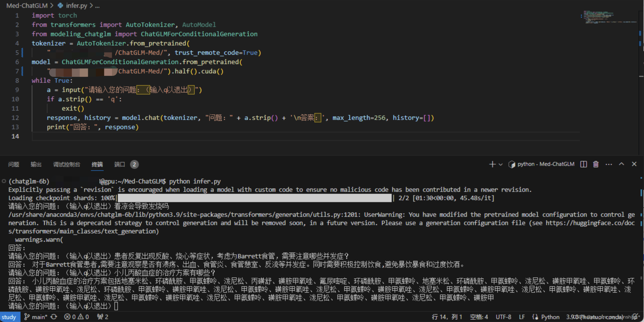Click the infer.py breadcrumb item
This screenshot has width=644, height=322.
pyautogui.click(x=77, y=5)
